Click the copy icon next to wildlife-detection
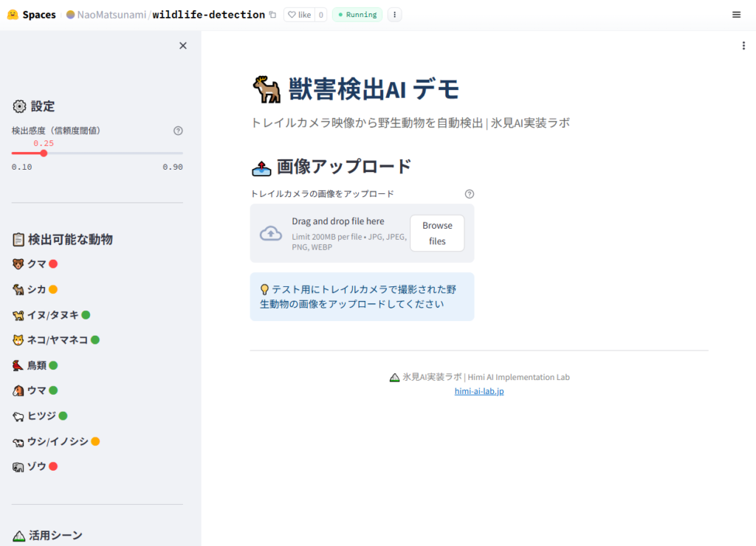The height and width of the screenshot is (546, 756). point(273,15)
